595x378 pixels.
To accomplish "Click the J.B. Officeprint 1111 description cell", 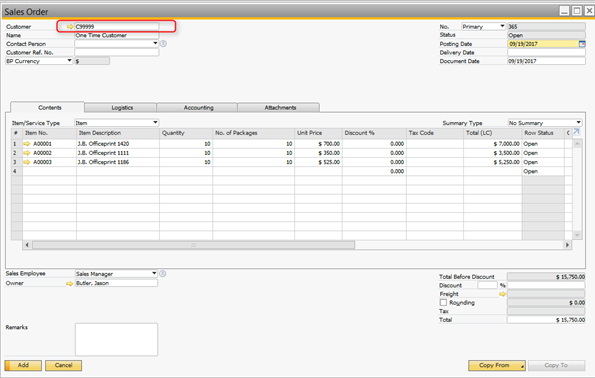I will (118, 153).
